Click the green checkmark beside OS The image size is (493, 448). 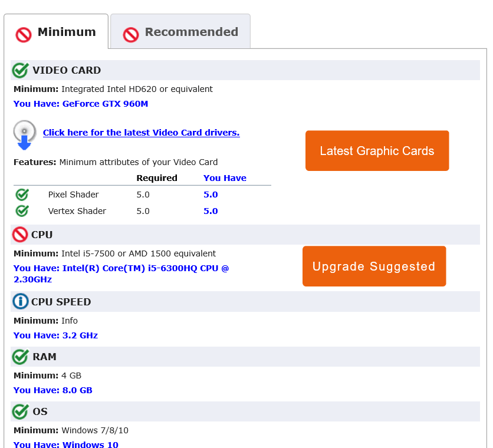(x=21, y=411)
